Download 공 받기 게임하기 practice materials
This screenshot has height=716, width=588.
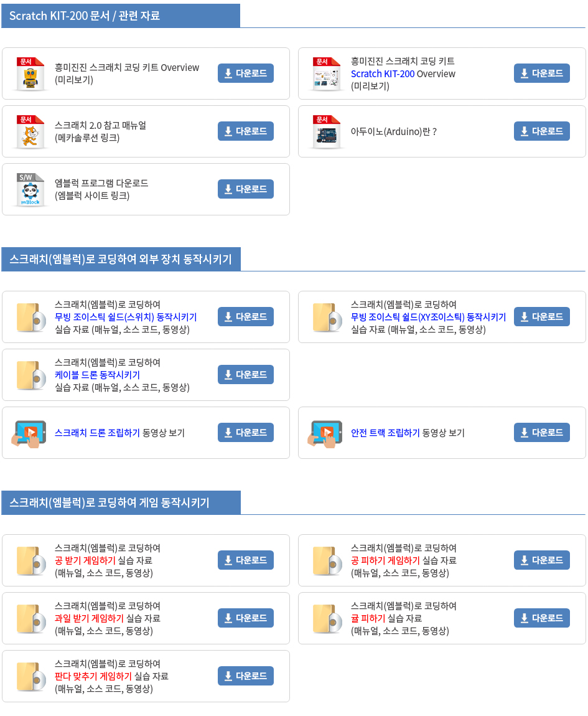click(246, 560)
